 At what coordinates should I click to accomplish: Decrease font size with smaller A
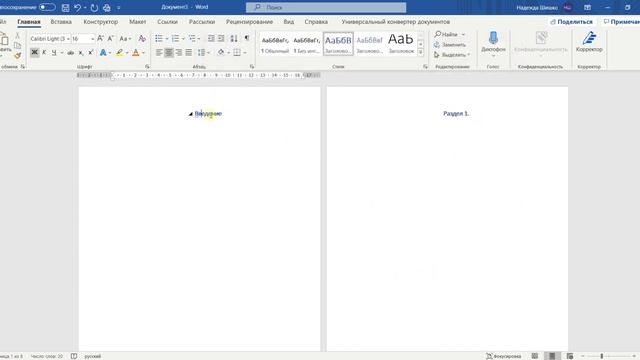[110, 38]
